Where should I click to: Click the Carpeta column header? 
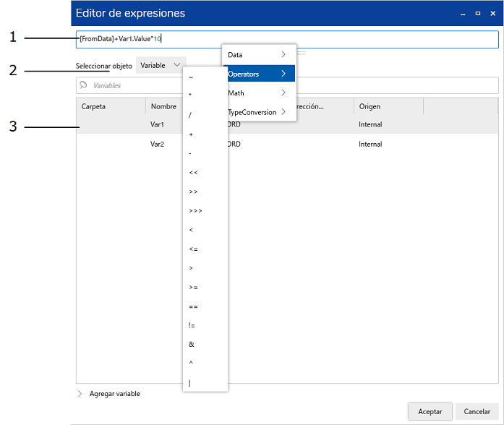click(110, 107)
